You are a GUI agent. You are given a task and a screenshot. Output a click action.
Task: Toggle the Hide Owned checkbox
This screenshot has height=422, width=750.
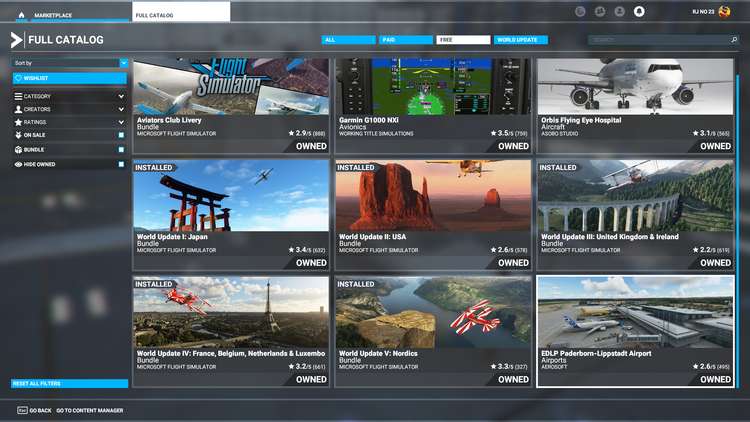point(121,164)
